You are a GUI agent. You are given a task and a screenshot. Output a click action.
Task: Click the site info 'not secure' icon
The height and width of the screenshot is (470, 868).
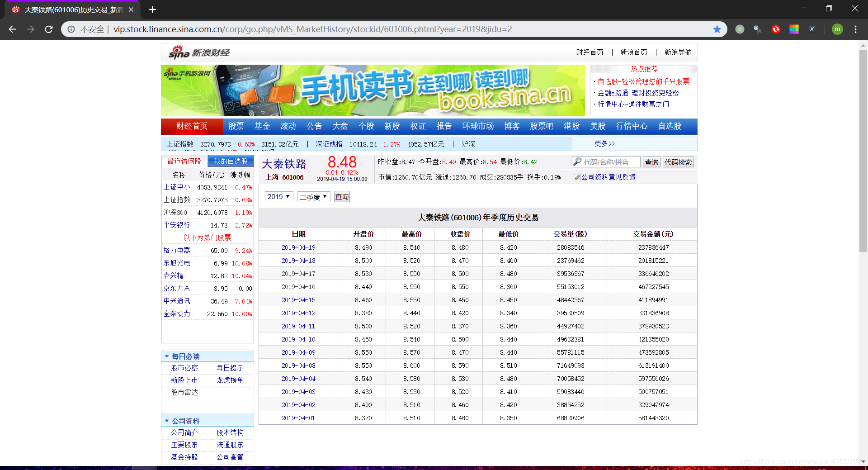[x=71, y=29]
